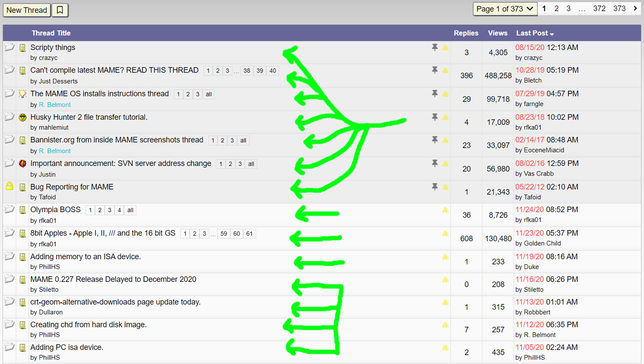Open Can't compile latest MAME thread
644x364 pixels.
114,70
